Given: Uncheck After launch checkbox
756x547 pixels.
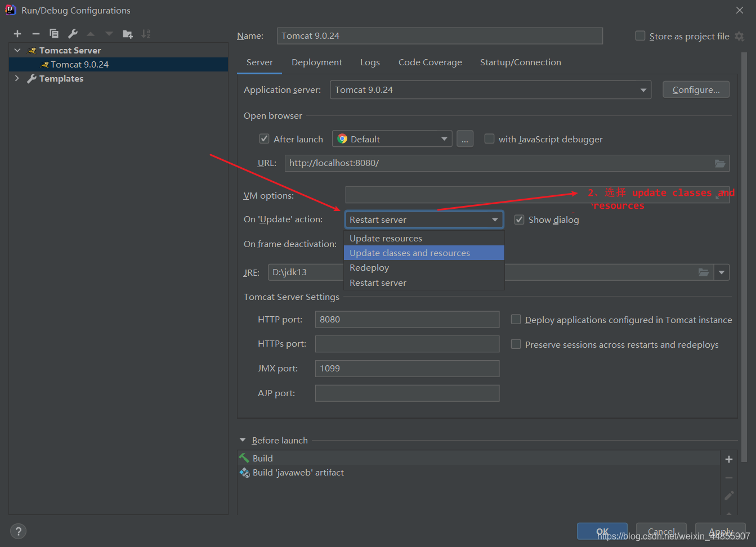Looking at the screenshot, I should pyautogui.click(x=264, y=138).
